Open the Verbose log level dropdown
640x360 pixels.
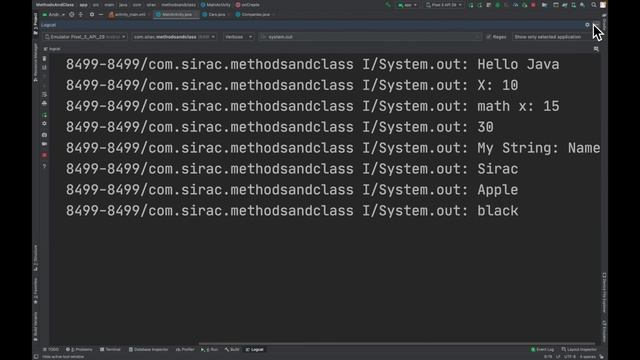[238, 37]
